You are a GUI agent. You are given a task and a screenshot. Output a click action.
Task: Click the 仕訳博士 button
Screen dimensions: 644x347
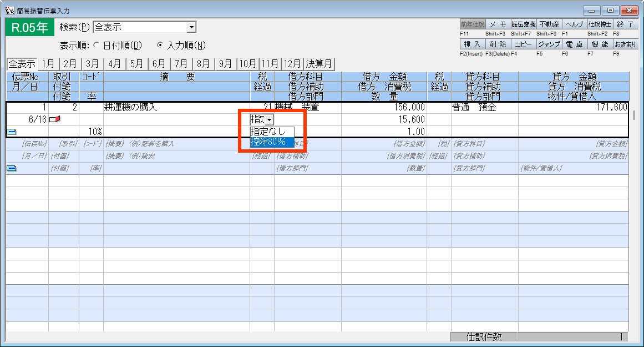[600, 24]
